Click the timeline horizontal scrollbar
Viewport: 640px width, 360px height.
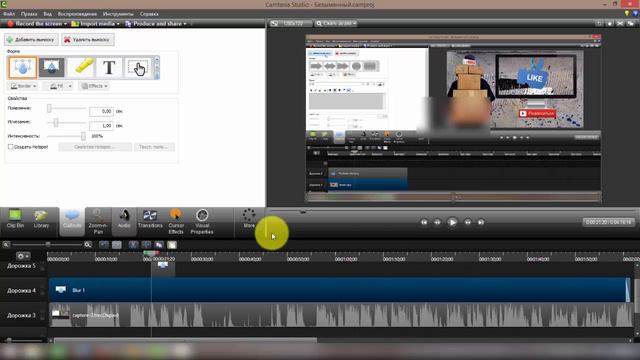(x=186, y=340)
